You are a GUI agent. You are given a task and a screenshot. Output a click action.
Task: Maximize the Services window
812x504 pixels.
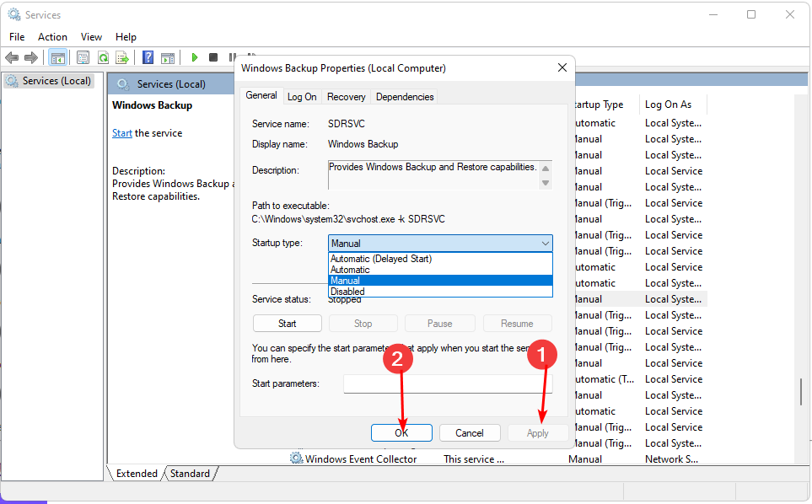click(x=751, y=14)
